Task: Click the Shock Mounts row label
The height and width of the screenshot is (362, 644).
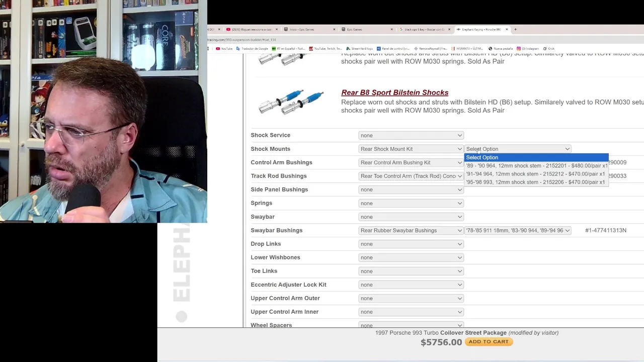Action: 270,149
